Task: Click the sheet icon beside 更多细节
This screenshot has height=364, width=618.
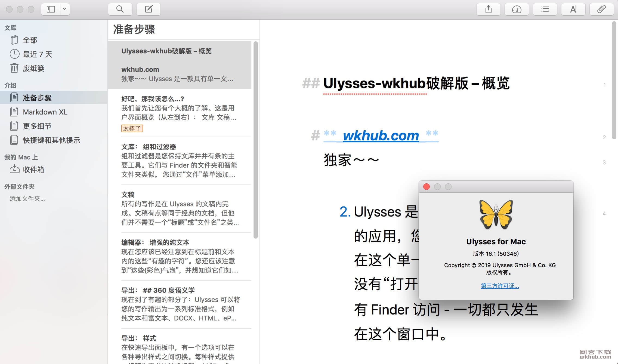Action: tap(14, 126)
